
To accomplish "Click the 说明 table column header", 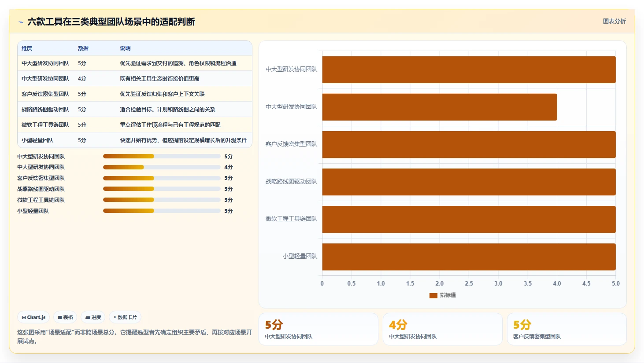I will tap(125, 48).
